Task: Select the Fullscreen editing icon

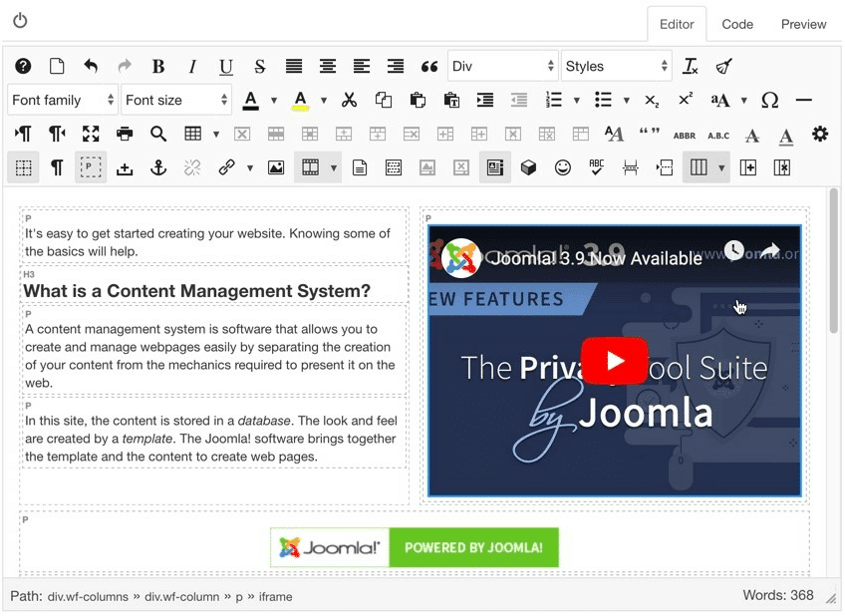Action: (91, 133)
